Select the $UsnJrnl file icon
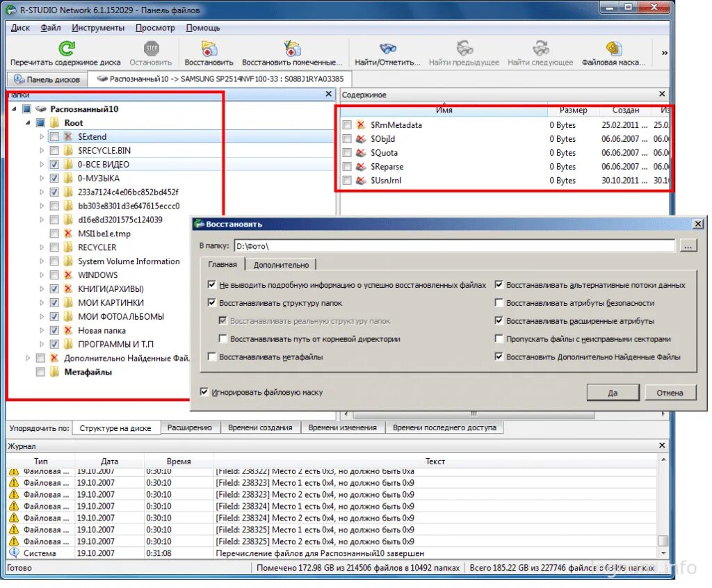This screenshot has width=712, height=588. click(361, 180)
